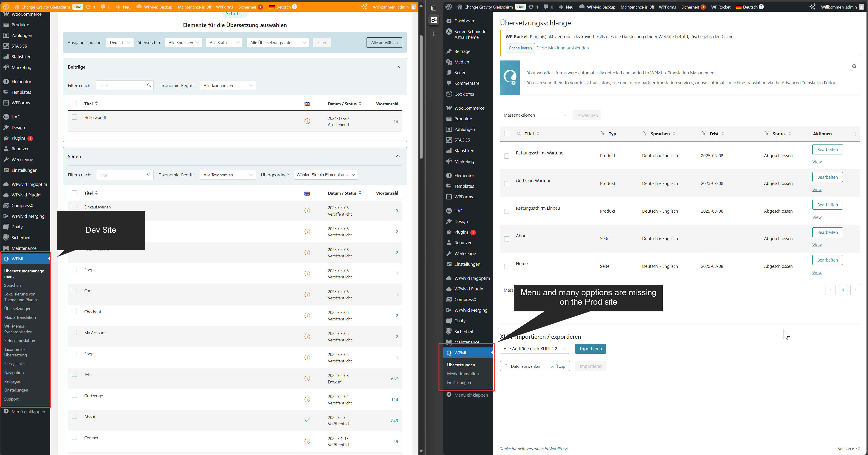The height and width of the screenshot is (455, 868).
Task: Open the Alle Übersetzungsstatus dropdown
Action: (278, 42)
